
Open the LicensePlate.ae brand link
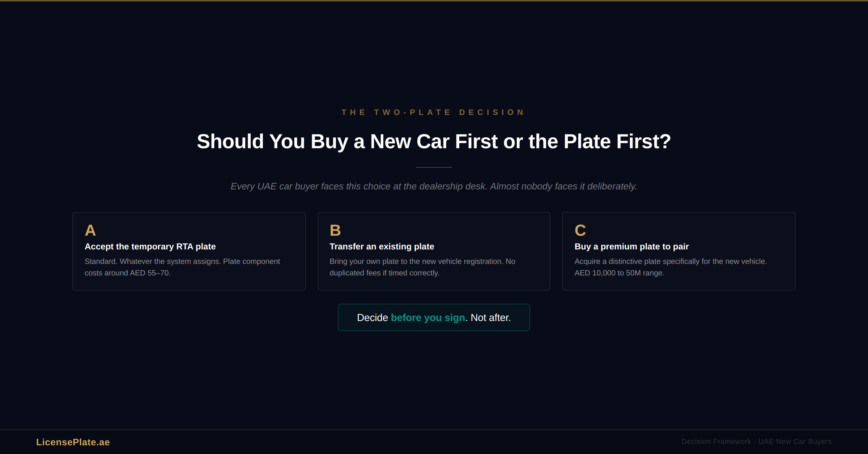click(73, 442)
